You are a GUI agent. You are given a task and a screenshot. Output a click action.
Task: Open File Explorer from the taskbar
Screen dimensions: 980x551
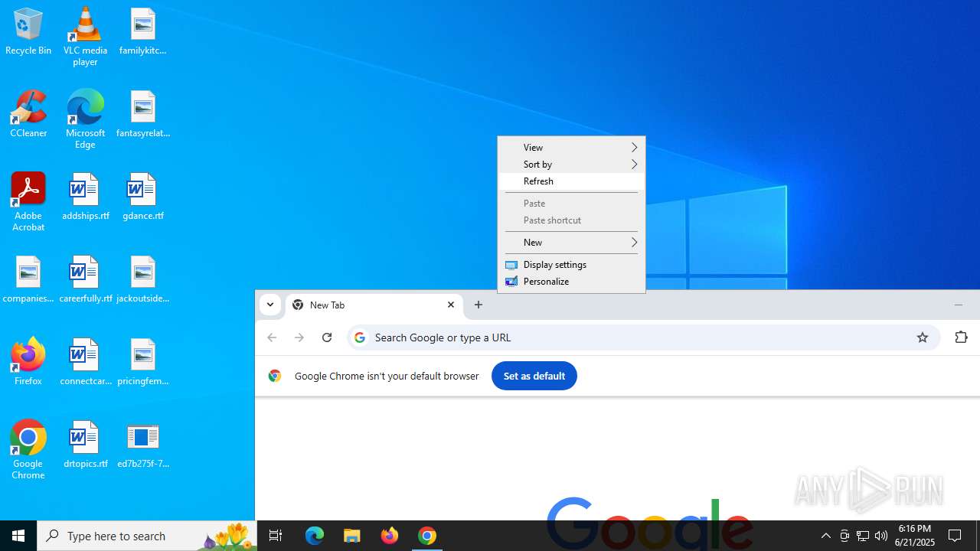coord(352,536)
